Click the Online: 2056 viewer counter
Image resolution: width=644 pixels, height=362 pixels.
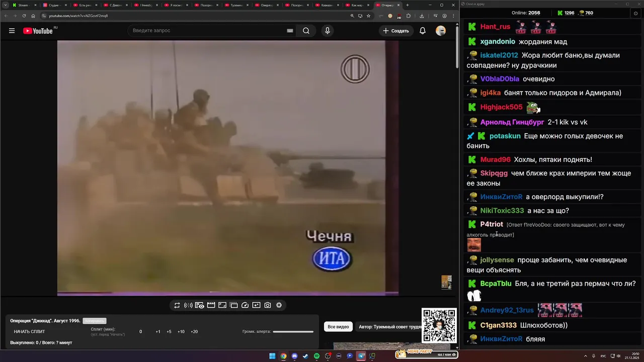(526, 13)
